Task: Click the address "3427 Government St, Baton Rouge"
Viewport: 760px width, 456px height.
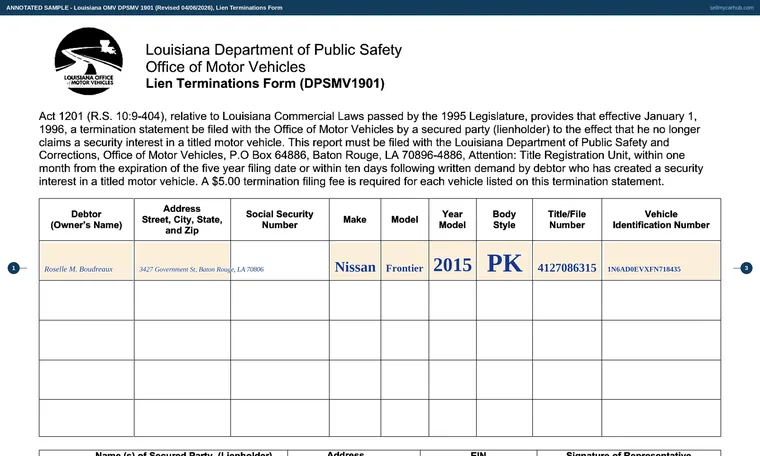Action: 187,269
